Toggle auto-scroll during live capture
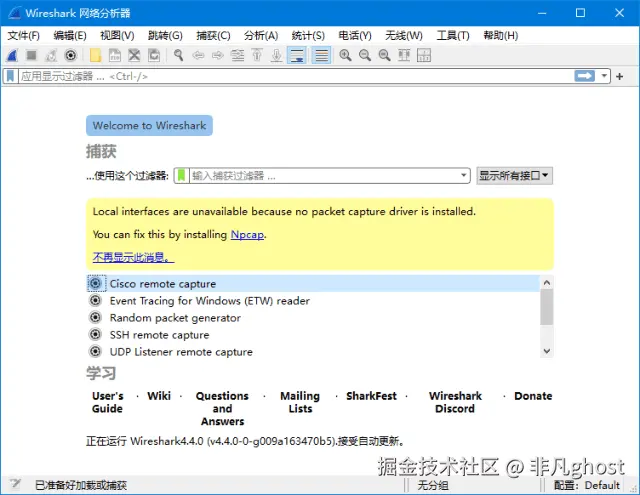 point(297,55)
